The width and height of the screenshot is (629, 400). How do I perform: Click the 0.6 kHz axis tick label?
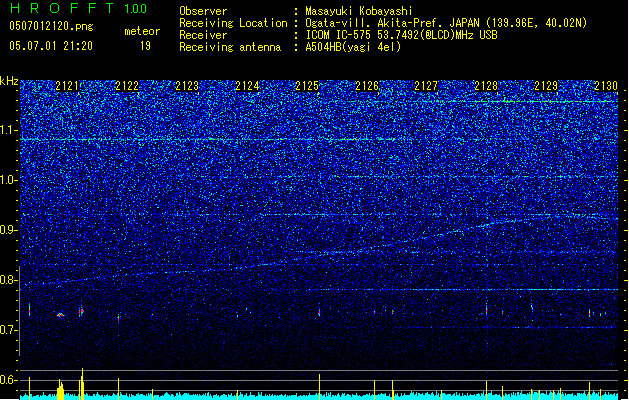click(x=9, y=380)
